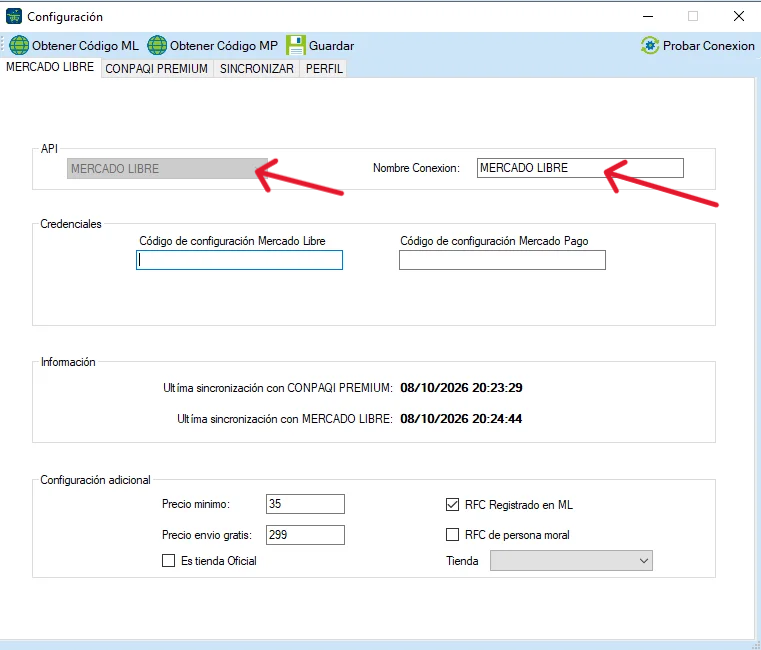Screen dimensions: 761x650
Task: Click the Nombre Conexion label
Action: (416, 168)
